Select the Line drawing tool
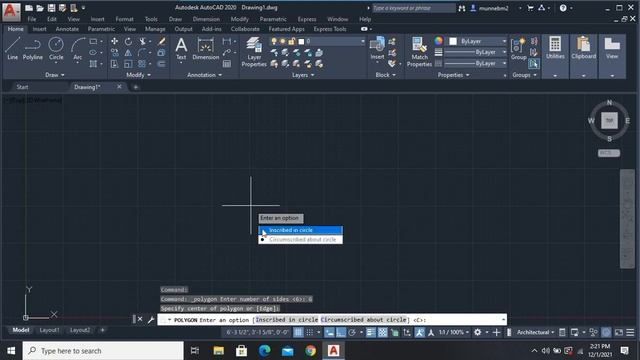640x360 pixels. click(12, 49)
